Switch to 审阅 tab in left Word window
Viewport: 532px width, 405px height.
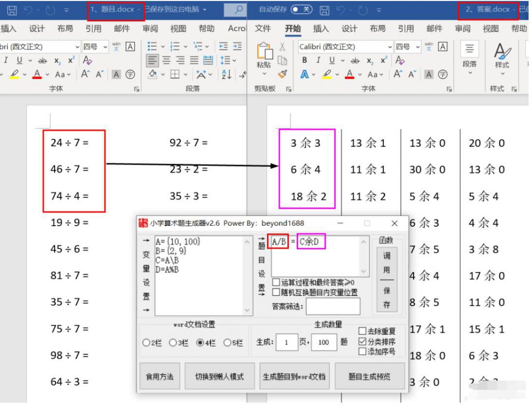pos(150,29)
